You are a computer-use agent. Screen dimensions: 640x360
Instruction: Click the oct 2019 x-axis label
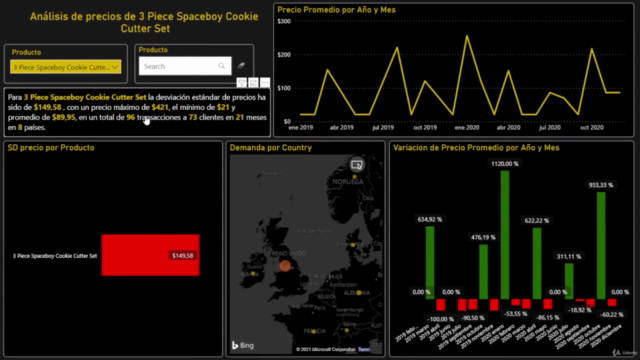(425, 127)
